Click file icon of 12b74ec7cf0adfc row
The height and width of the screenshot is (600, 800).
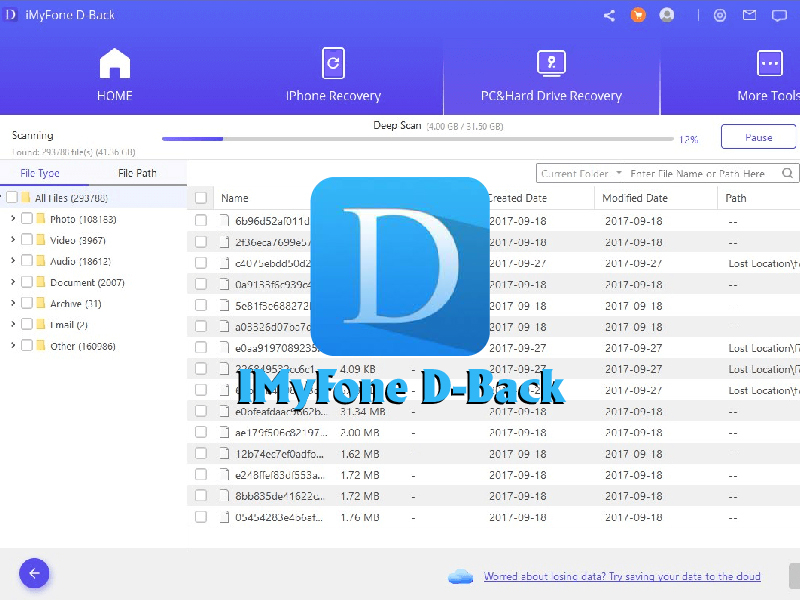[x=224, y=454]
